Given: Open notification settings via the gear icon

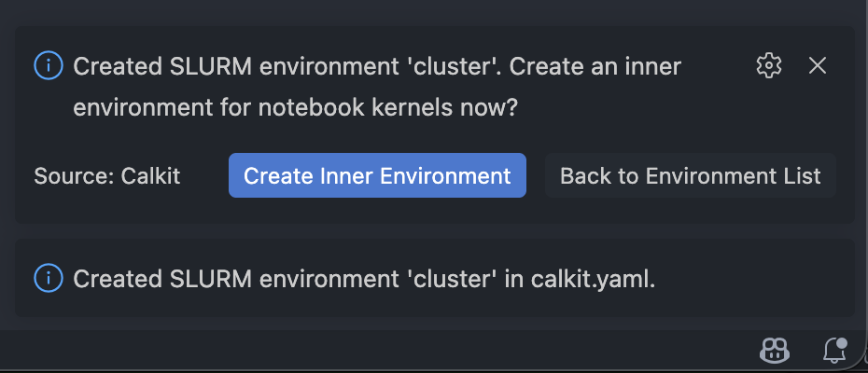Looking at the screenshot, I should point(768,65).
